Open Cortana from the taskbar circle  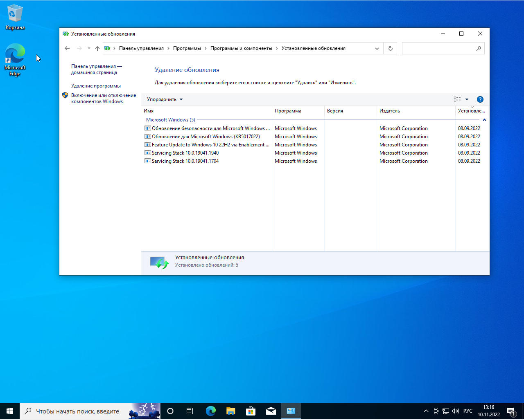point(170,411)
